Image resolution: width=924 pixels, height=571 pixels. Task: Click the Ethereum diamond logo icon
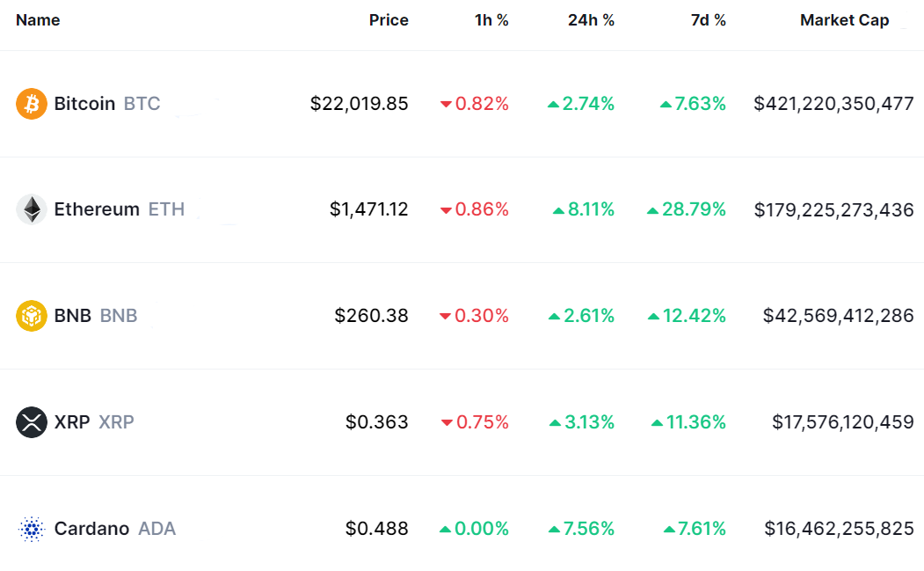[x=32, y=209]
